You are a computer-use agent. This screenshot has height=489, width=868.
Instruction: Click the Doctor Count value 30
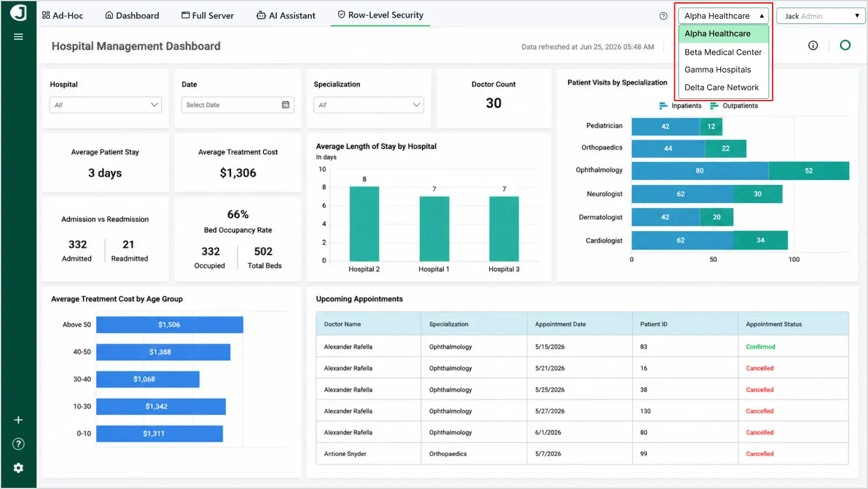[x=494, y=104]
